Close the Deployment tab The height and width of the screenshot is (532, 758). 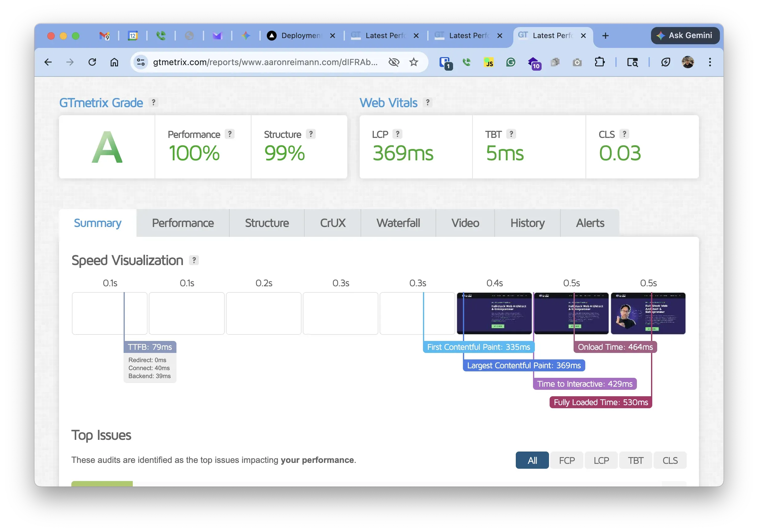(333, 36)
